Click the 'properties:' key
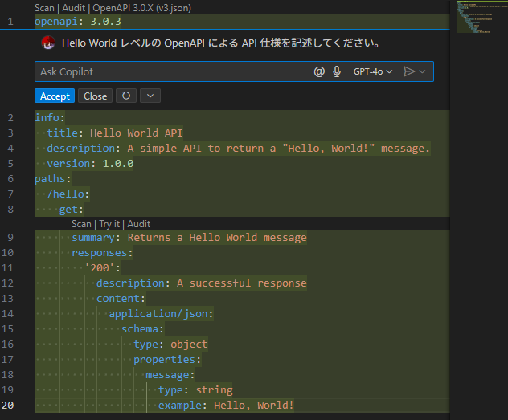The width and height of the screenshot is (508, 420). pos(167,360)
